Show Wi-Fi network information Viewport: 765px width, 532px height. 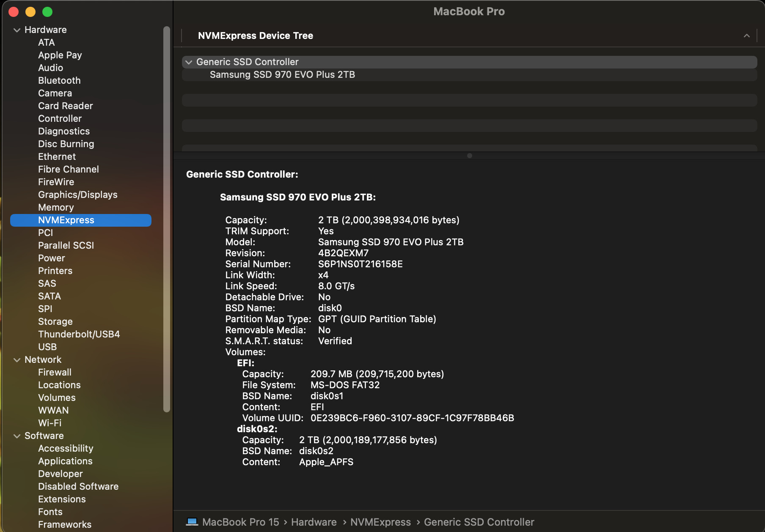click(x=50, y=423)
